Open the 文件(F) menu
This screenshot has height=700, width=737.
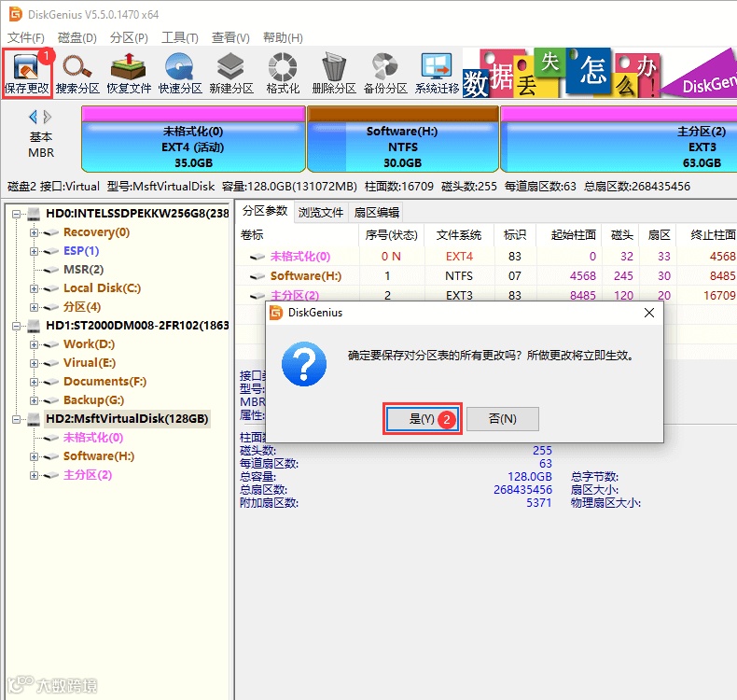point(26,37)
